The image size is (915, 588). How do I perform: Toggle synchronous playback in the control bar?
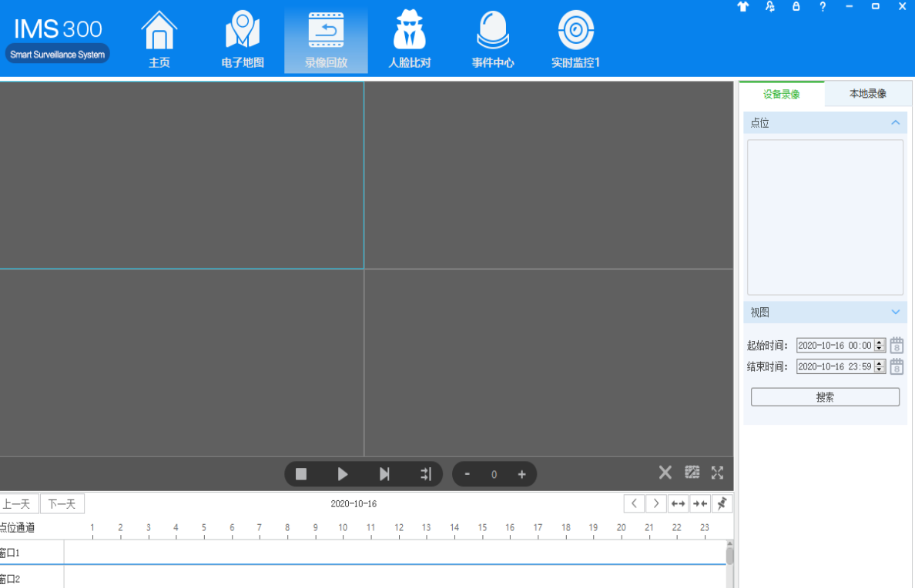[x=426, y=473]
